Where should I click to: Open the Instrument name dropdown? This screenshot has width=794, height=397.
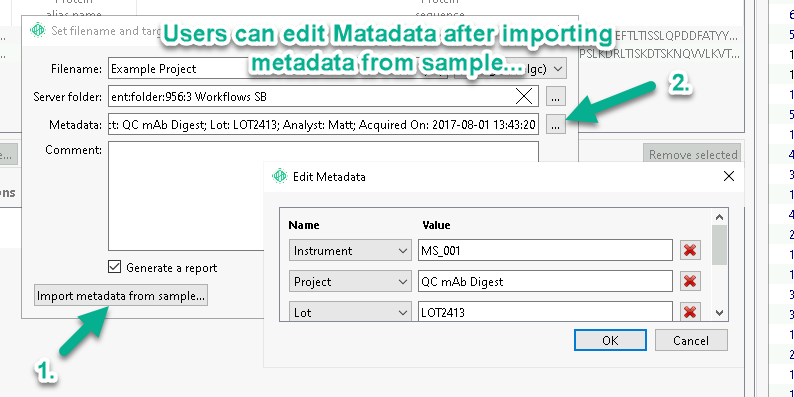tap(350, 250)
